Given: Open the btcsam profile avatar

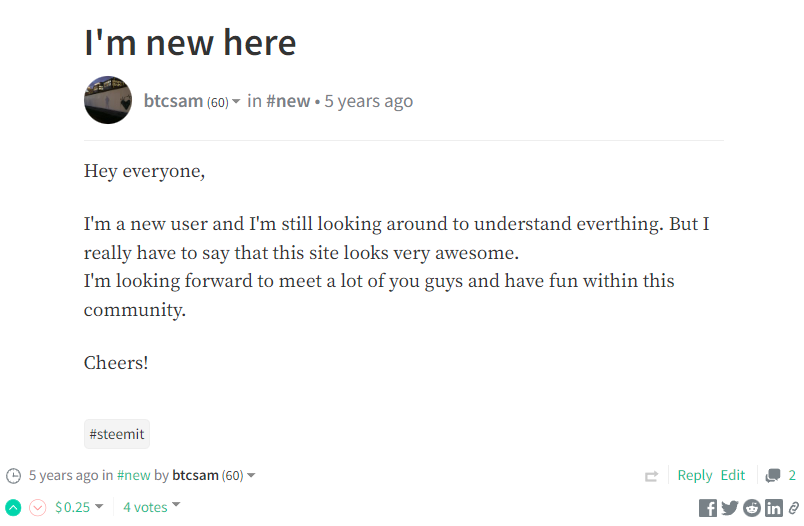Looking at the screenshot, I should (x=108, y=100).
